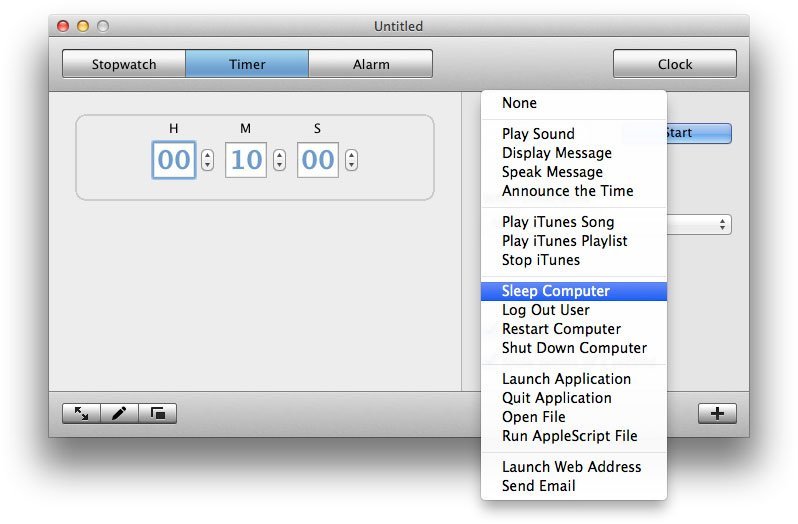
Task: Open the Clock button
Action: [x=675, y=64]
